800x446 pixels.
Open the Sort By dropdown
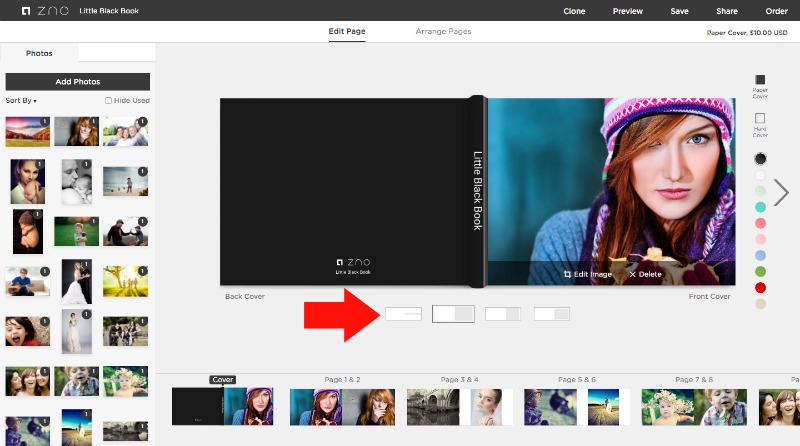pyautogui.click(x=21, y=101)
